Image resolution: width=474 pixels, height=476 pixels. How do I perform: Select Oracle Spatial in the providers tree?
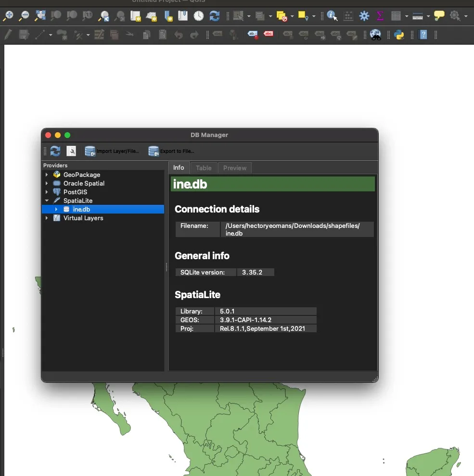[x=84, y=184]
